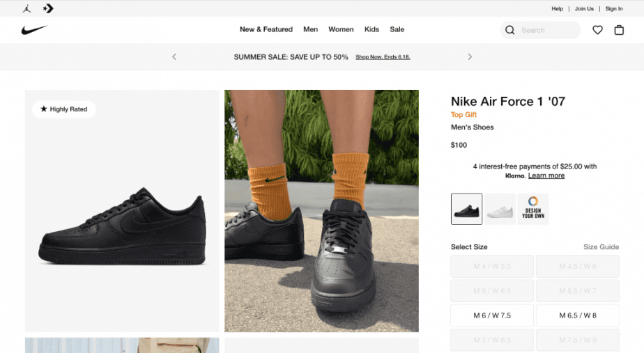Select size M 6 / W 7.5
The width and height of the screenshot is (644, 353).
(x=492, y=315)
